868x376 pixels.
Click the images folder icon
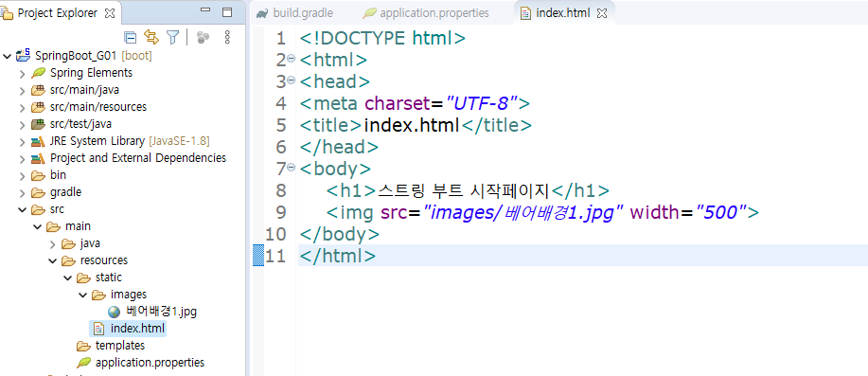pyautogui.click(x=98, y=295)
